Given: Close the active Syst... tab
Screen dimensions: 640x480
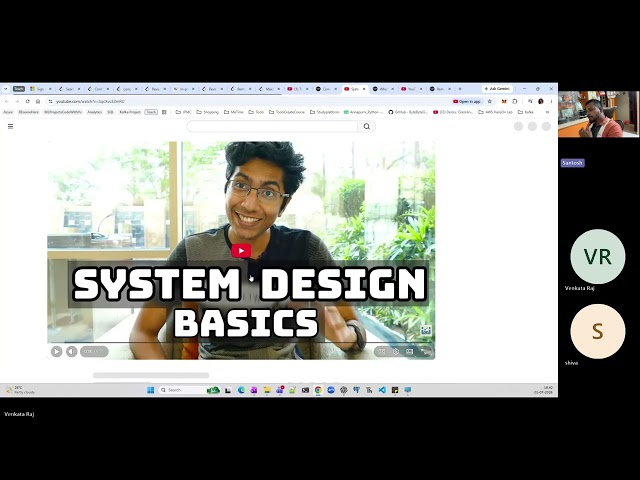Looking at the screenshot, I should 364,89.
